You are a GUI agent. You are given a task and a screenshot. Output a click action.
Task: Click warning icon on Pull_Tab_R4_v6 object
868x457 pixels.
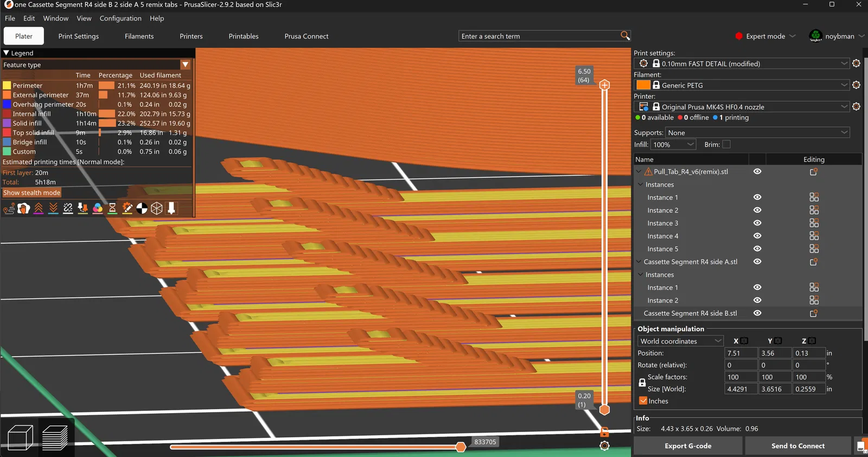click(648, 172)
